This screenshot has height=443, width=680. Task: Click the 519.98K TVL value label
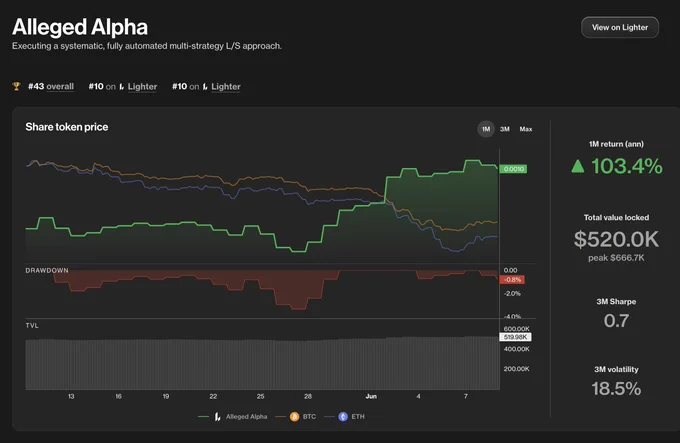(515, 337)
